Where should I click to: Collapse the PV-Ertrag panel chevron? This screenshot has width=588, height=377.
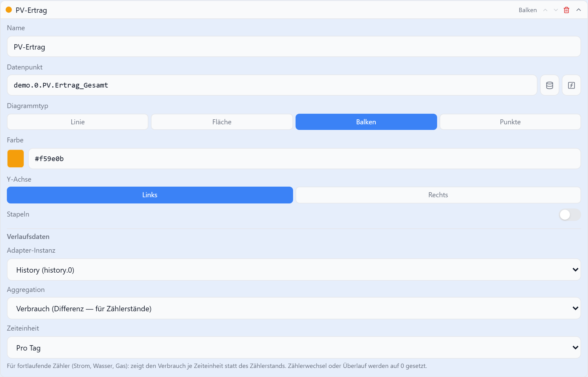(x=579, y=10)
